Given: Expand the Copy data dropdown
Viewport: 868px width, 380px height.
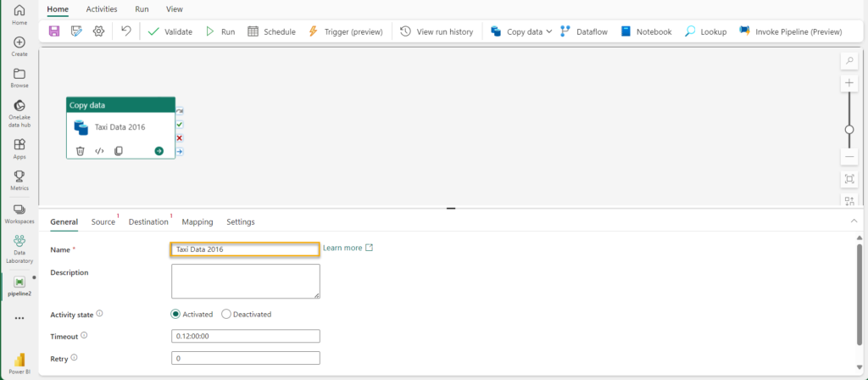Looking at the screenshot, I should [x=549, y=31].
